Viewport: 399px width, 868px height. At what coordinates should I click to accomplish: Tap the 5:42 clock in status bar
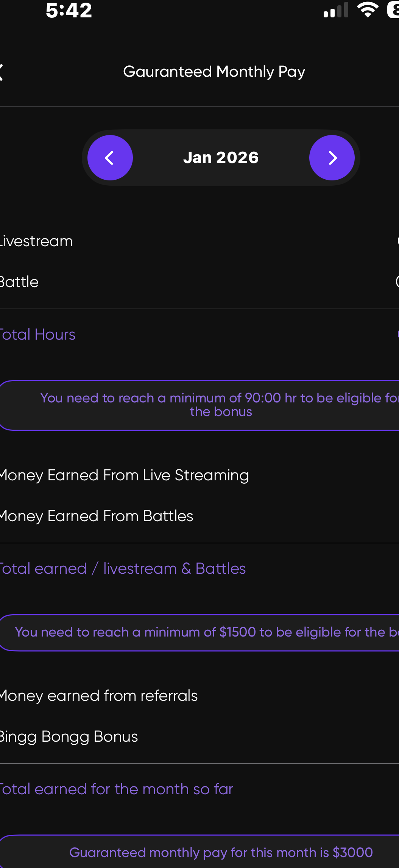pos(69,10)
